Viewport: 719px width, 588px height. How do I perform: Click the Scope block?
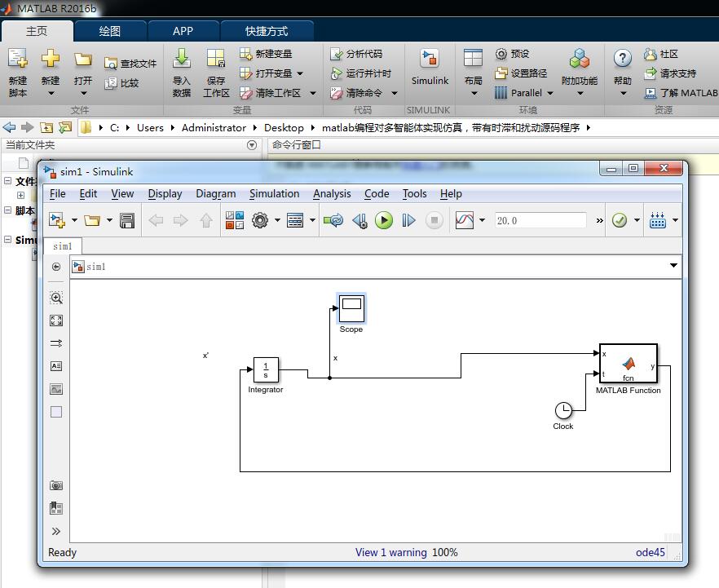[351, 308]
